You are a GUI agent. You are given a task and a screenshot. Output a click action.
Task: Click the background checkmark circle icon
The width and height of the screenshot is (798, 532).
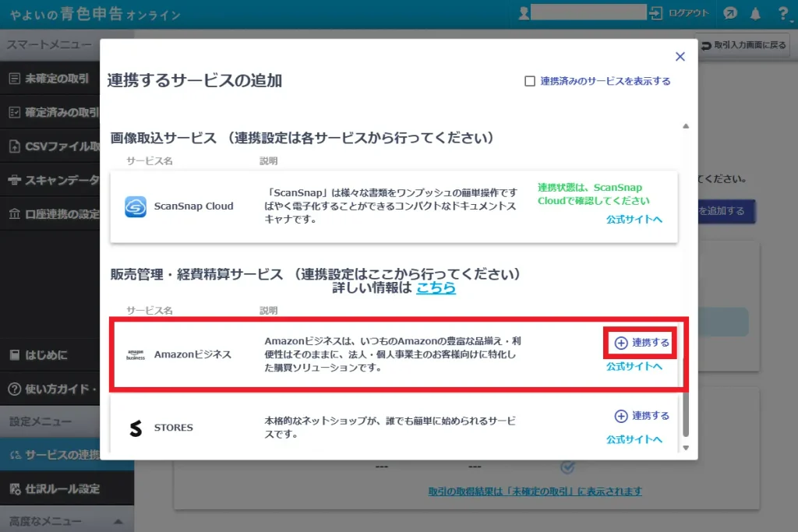point(567,467)
